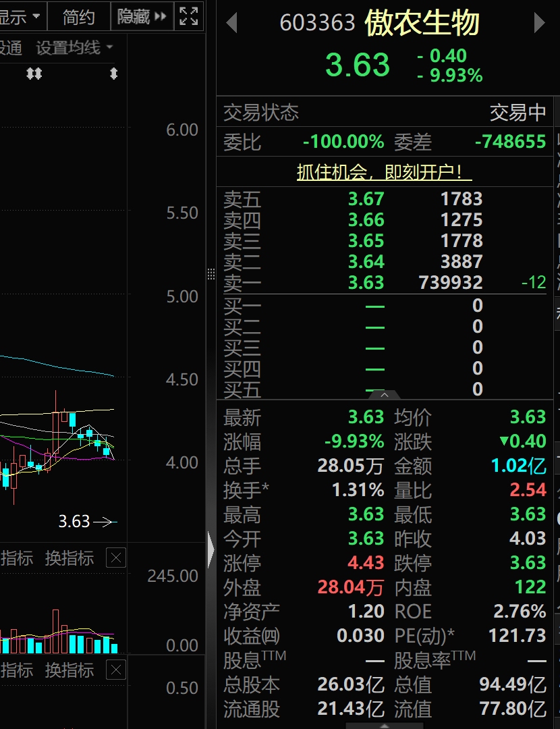Click 换指标 on the volume panel
This screenshot has width=560, height=729.
tap(69, 558)
